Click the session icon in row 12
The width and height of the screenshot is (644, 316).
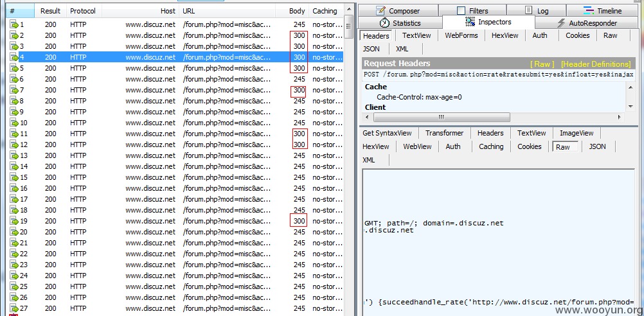point(14,145)
